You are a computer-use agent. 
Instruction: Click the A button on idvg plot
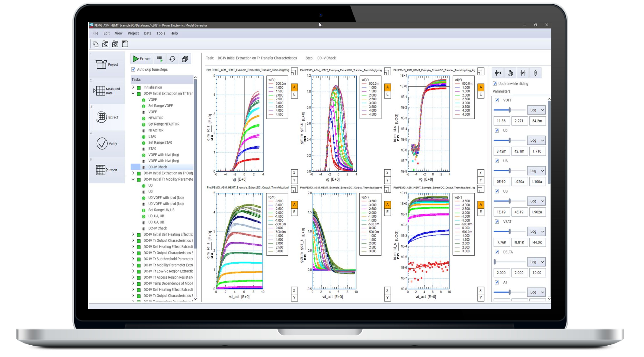pyautogui.click(x=294, y=87)
